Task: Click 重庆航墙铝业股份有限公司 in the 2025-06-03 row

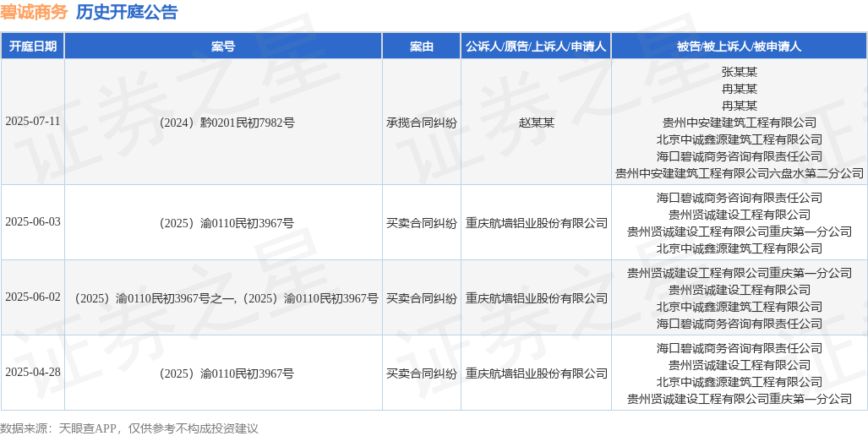Action: [536, 223]
